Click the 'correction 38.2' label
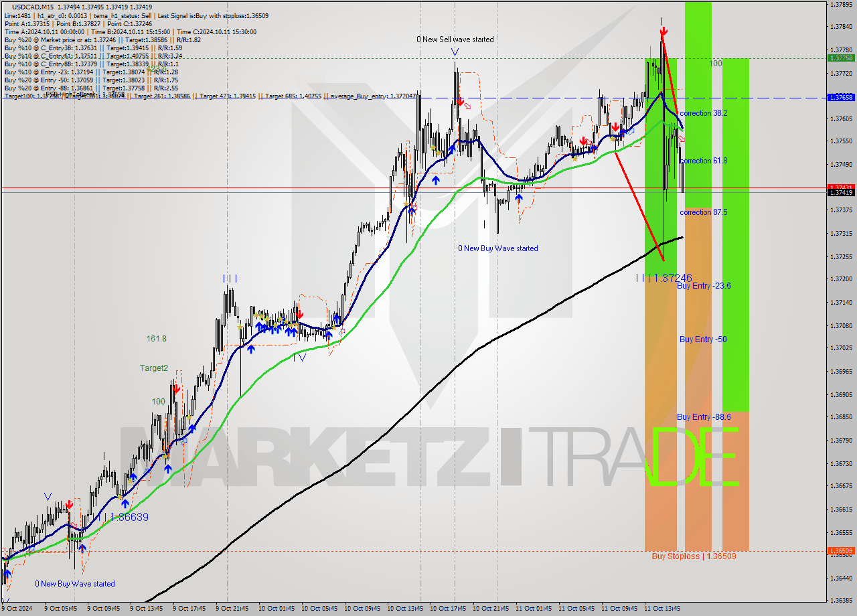 [703, 113]
